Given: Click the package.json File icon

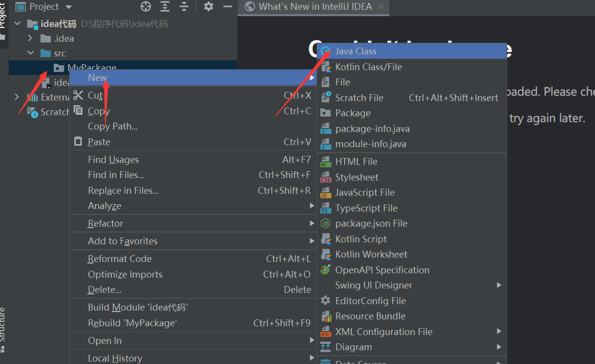Looking at the screenshot, I should pos(325,223).
